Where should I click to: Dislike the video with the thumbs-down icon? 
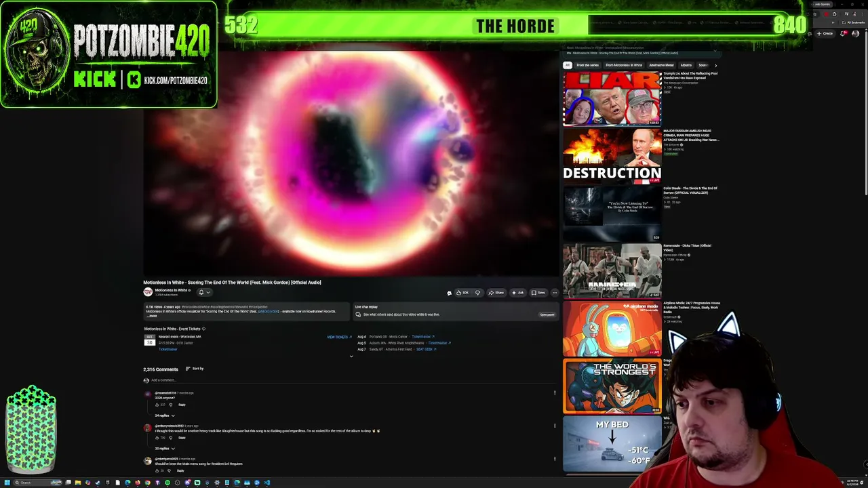coord(477,293)
